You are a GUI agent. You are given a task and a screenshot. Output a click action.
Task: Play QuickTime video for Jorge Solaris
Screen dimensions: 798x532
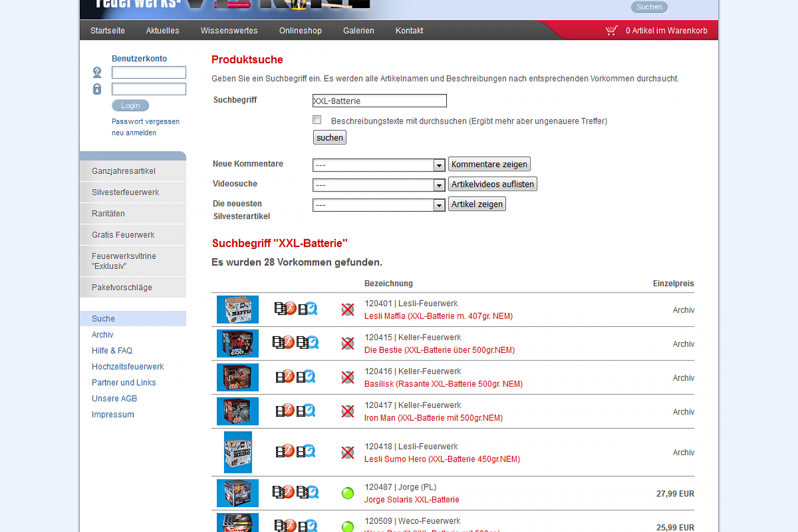[x=308, y=492]
